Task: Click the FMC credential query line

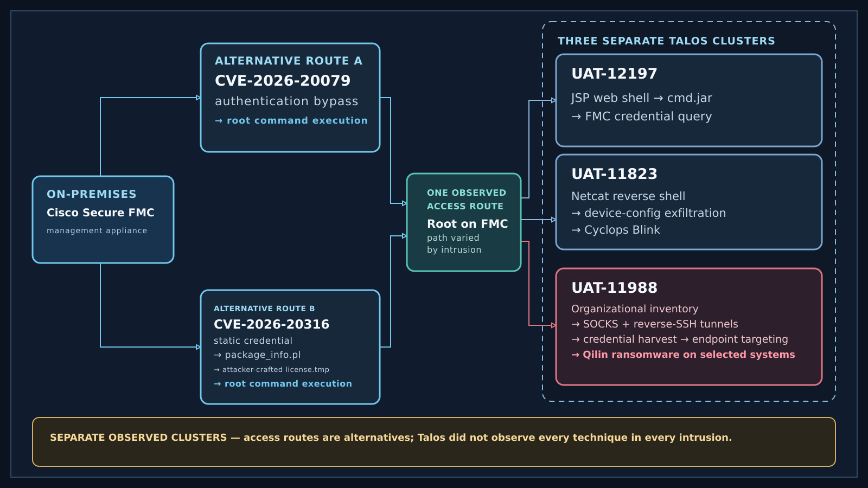Action: [x=641, y=117]
